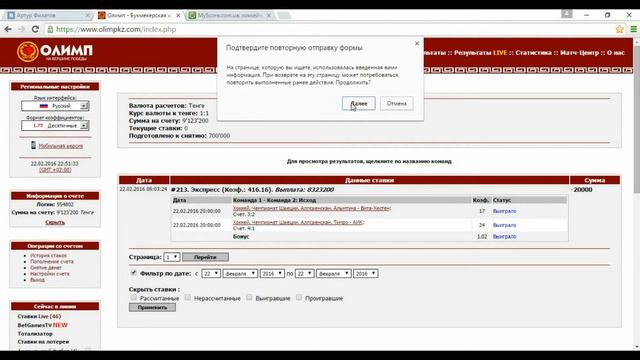640x360 pixels.
Task: Click the Применить filter button
Action: click(x=152, y=307)
